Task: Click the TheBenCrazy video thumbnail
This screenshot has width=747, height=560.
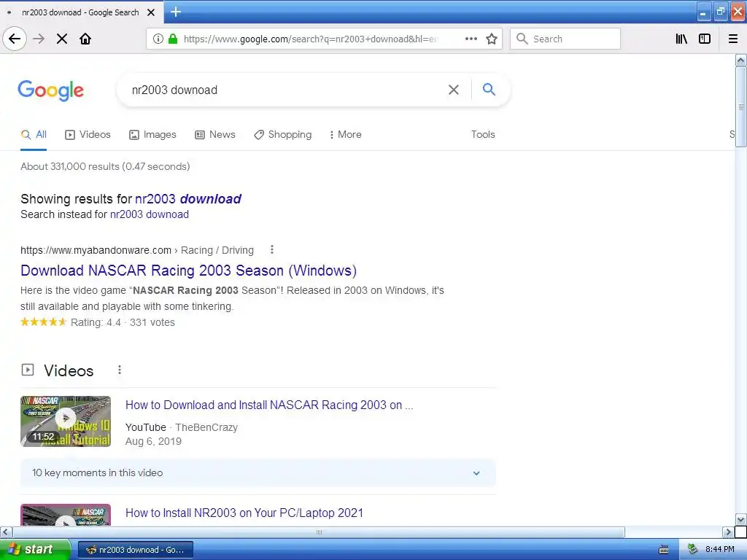Action: pyautogui.click(x=66, y=421)
